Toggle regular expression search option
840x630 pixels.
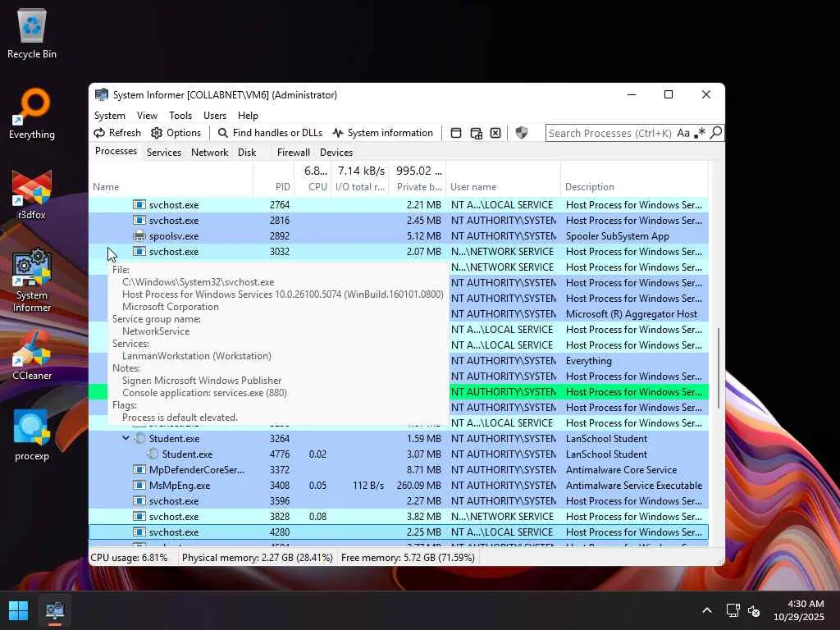point(699,133)
